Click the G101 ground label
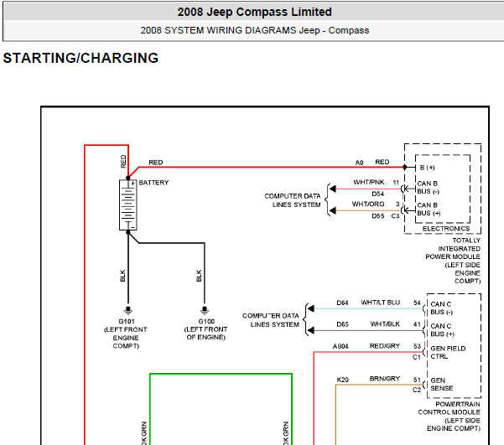 tap(127, 321)
